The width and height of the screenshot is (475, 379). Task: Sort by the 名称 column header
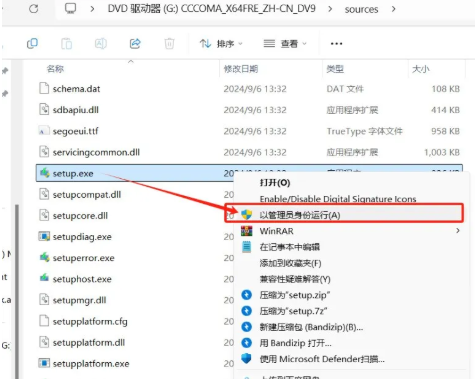(55, 69)
